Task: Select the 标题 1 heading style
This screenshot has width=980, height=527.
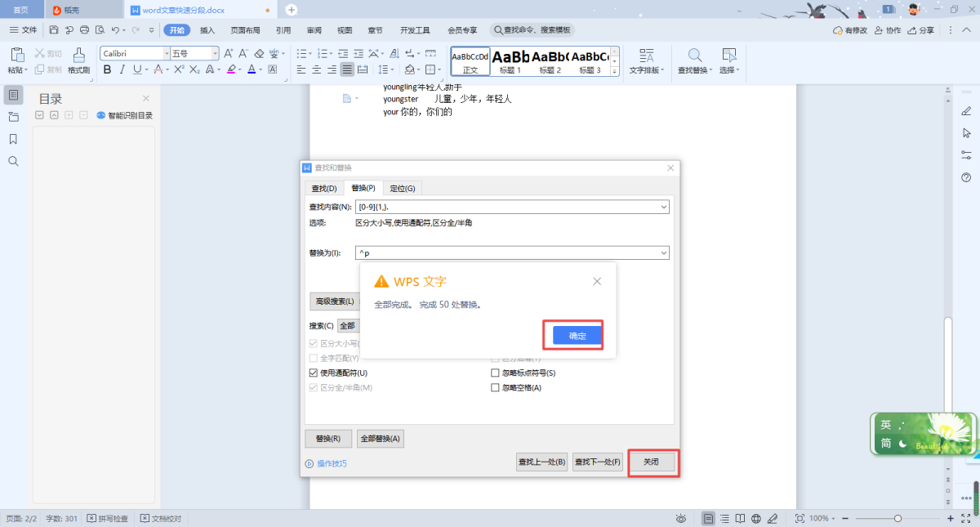Action: (x=510, y=60)
